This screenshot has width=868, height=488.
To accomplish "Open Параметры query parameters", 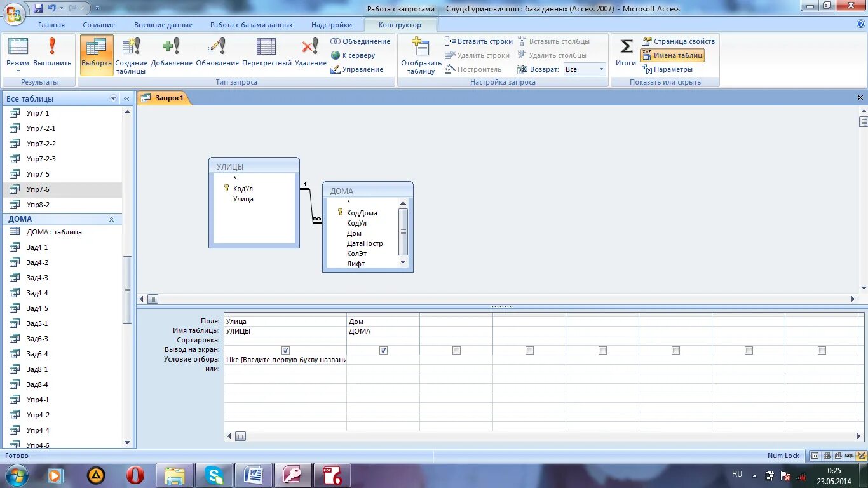I will [667, 69].
